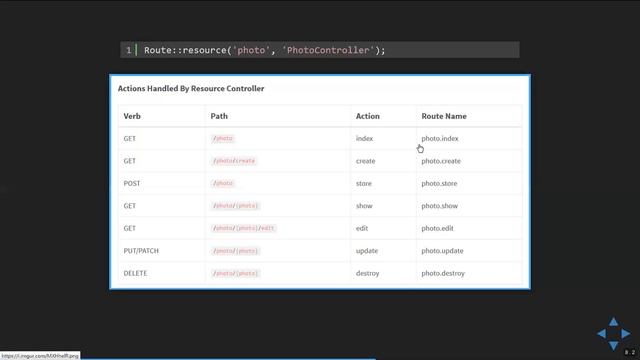640x360 pixels.
Task: Click the index action cell
Action: click(364, 138)
